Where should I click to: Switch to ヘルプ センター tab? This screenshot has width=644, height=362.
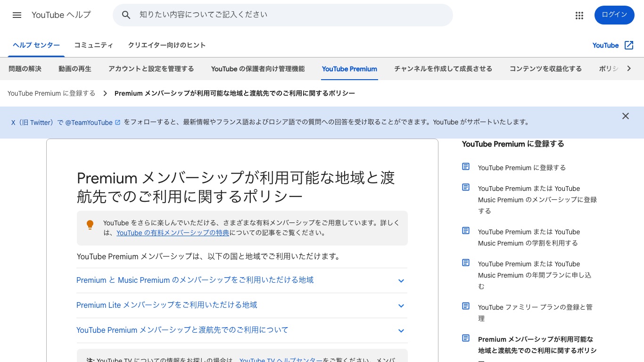coord(36,45)
